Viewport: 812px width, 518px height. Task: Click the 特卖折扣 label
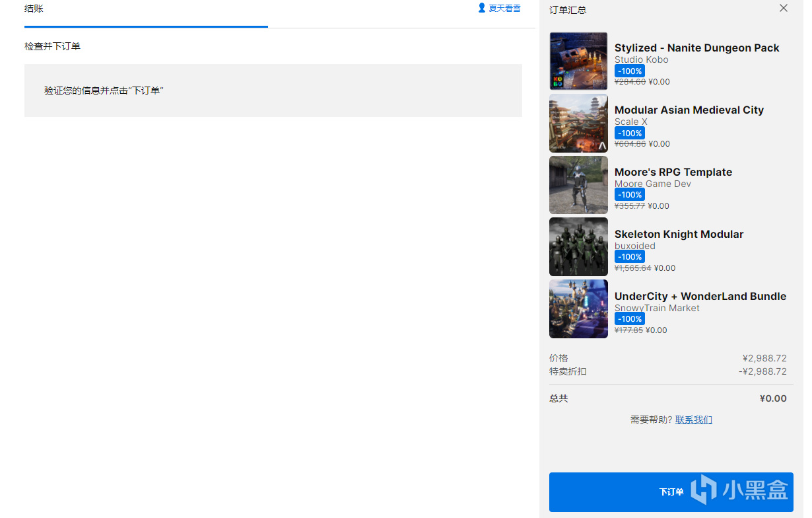(568, 371)
